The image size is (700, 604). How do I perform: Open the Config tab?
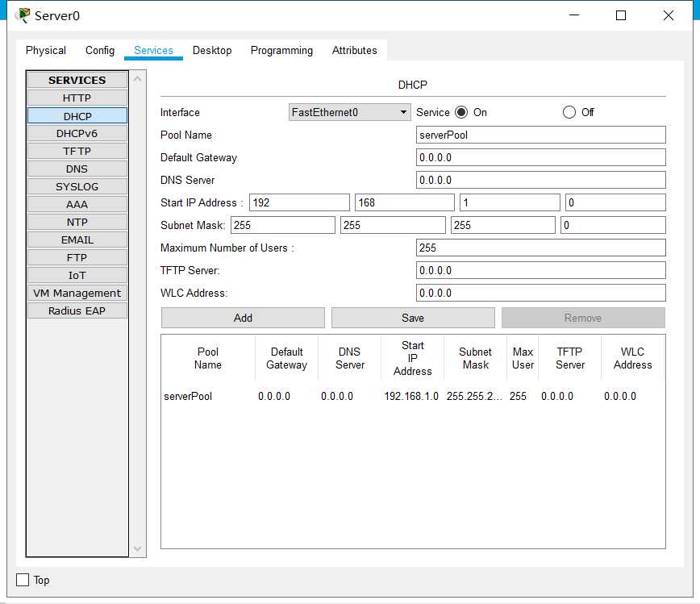click(x=100, y=51)
